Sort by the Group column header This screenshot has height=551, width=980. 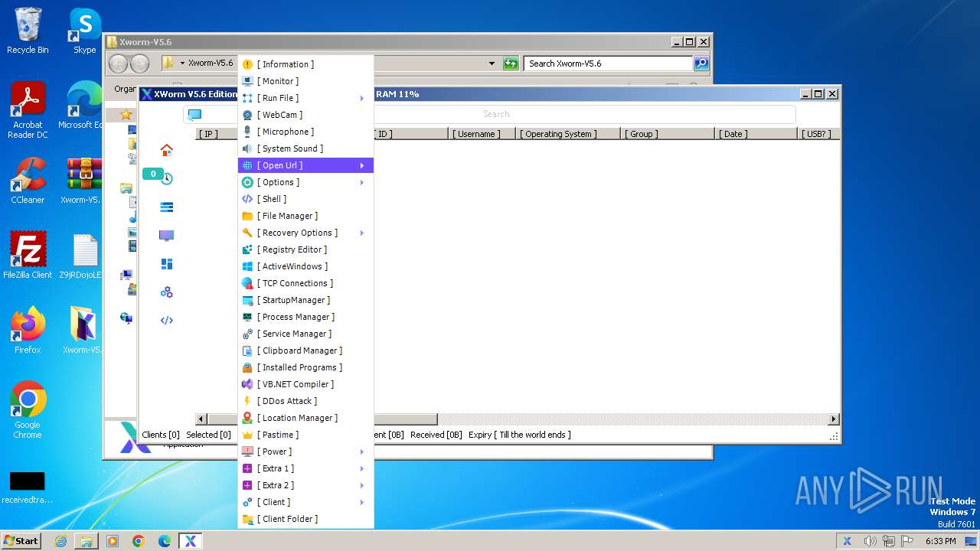667,134
